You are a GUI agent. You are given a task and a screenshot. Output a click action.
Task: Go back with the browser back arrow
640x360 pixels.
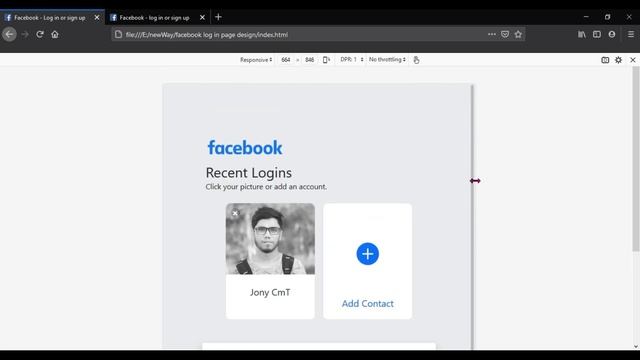coord(9,34)
